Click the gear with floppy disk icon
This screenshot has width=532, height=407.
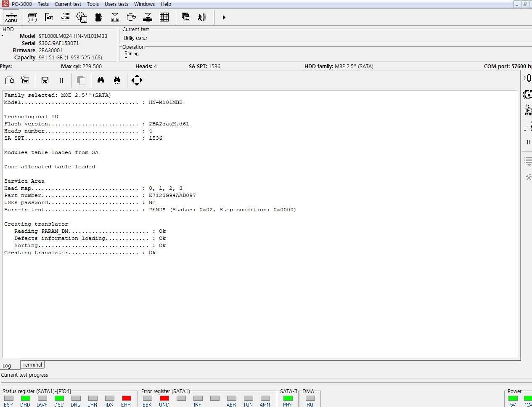tap(82, 17)
